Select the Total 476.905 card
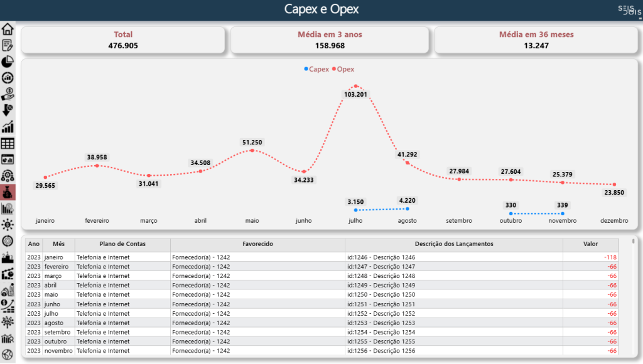 pyautogui.click(x=123, y=40)
